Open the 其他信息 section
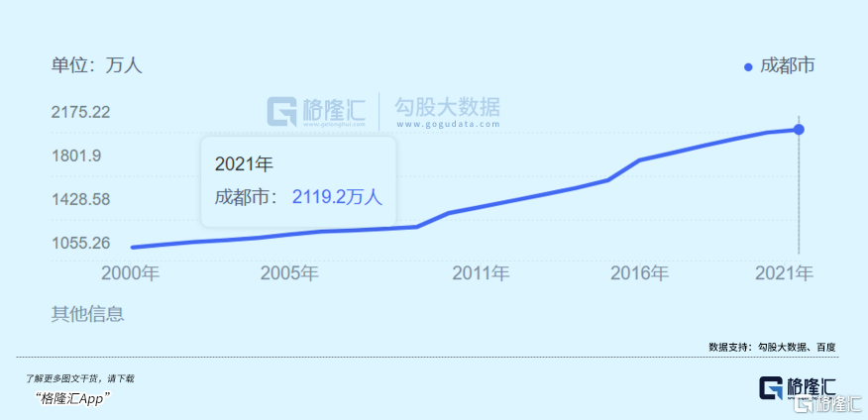The height and width of the screenshot is (420, 868). click(x=87, y=314)
